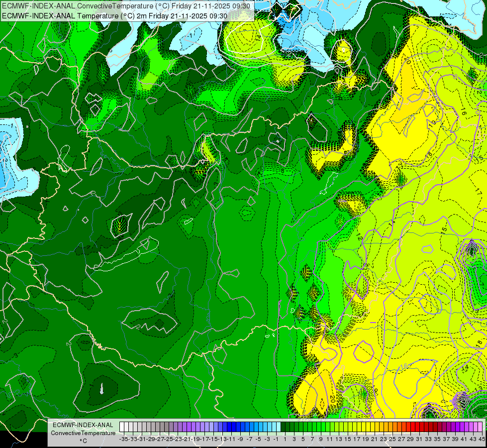Click the legend value 25
487x448 pixels.
pyautogui.click(x=392, y=439)
